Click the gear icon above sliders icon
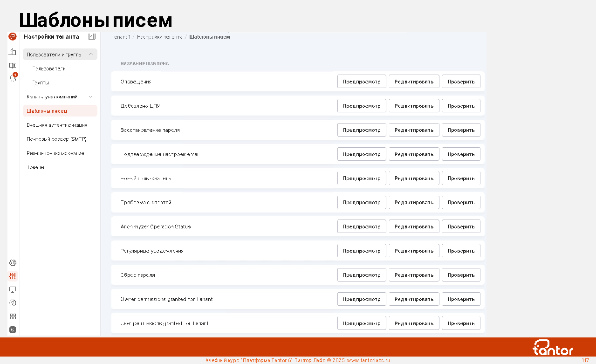The height and width of the screenshot is (364, 596). point(13,263)
